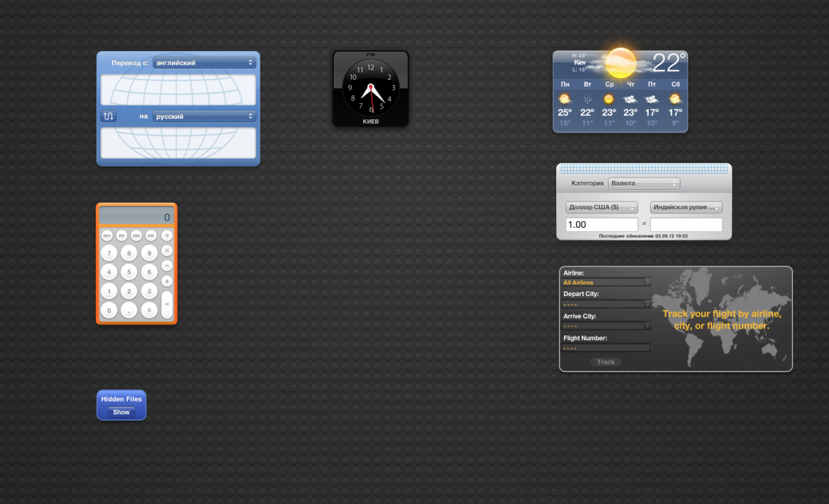Click the calculator display showing 0
Viewport: 829px width, 504px height.
pos(136,217)
